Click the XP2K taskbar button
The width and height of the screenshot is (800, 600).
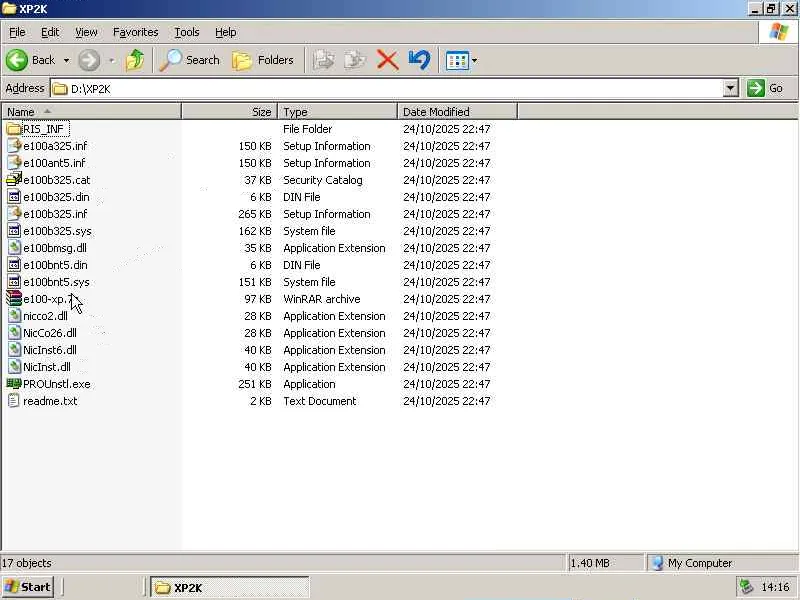[x=230, y=588]
